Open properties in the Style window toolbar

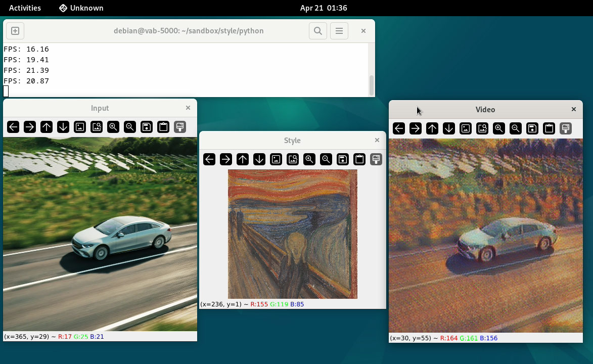pos(376,159)
